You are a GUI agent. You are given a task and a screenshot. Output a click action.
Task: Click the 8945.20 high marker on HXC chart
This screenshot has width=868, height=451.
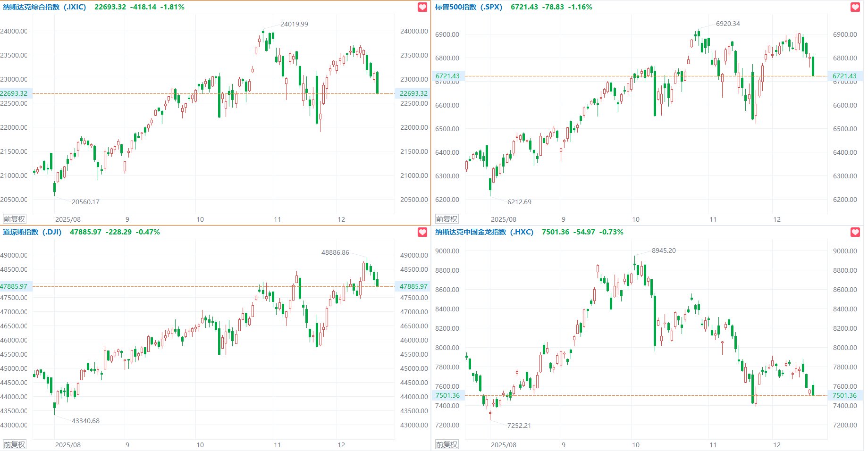[x=664, y=251]
